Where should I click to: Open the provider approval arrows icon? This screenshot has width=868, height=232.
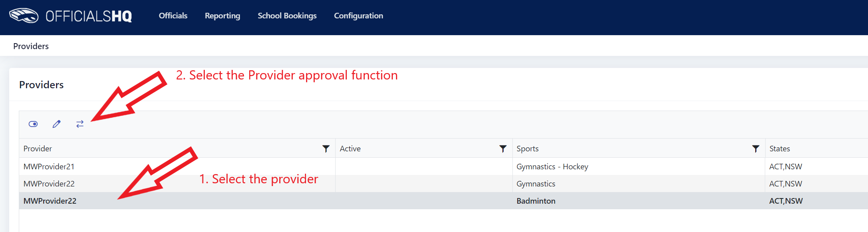[x=80, y=124]
